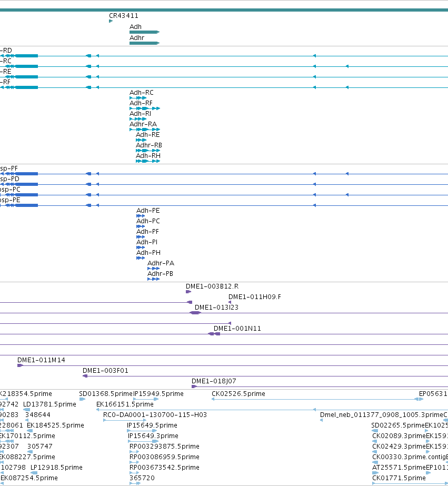448x486 pixels.
Task: Select the Dmel_neb_011377_0908_1005.3prime label
Action: pos(382,415)
